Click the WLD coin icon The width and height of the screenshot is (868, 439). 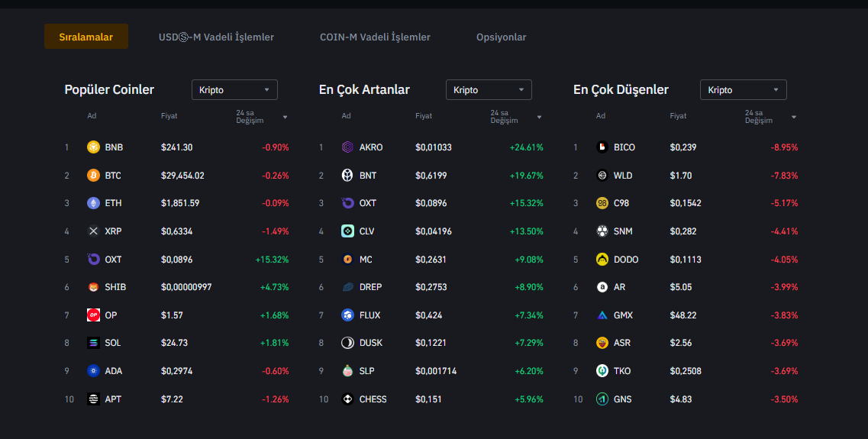point(602,176)
